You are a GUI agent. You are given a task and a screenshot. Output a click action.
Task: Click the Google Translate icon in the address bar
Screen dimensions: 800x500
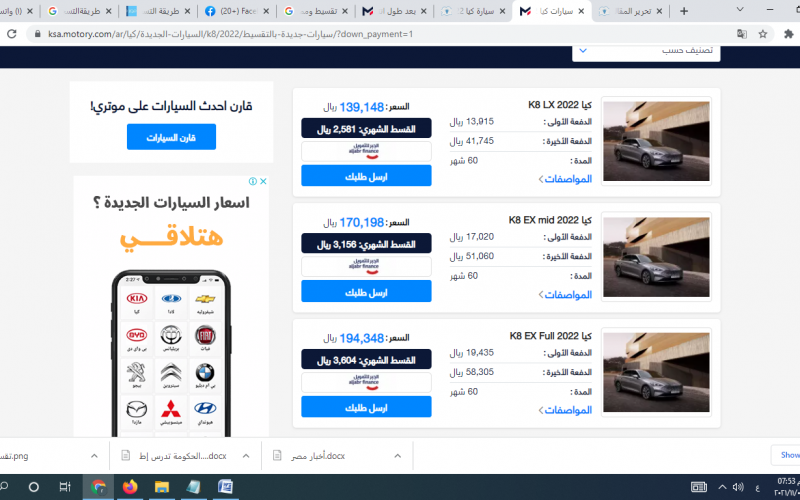[742, 34]
